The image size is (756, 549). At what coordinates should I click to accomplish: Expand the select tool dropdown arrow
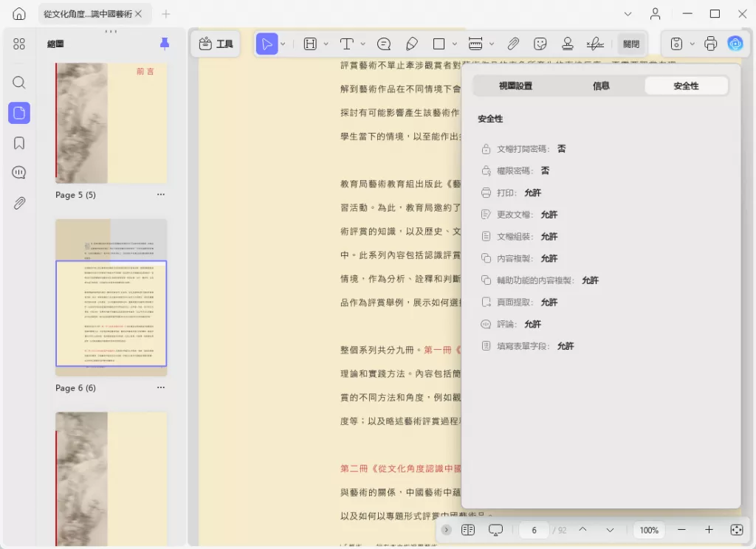283,44
